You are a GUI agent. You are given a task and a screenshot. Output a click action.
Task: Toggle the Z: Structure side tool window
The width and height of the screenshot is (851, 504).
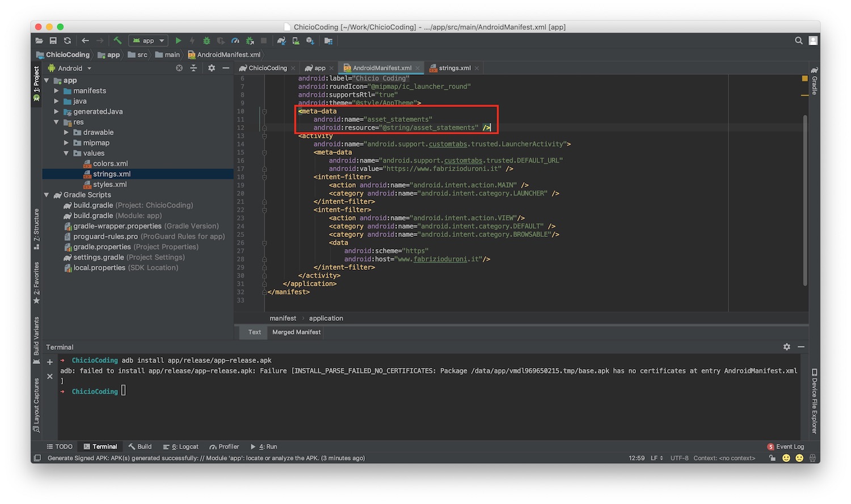[x=36, y=229]
